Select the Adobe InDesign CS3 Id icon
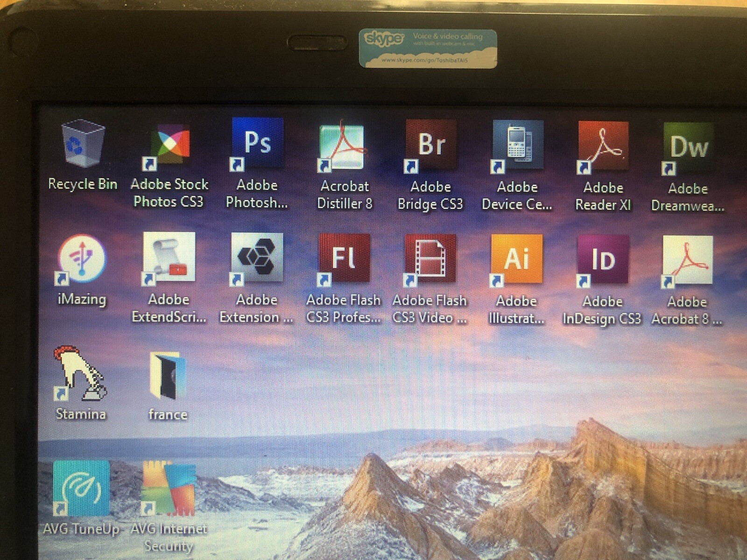 pyautogui.click(x=602, y=261)
